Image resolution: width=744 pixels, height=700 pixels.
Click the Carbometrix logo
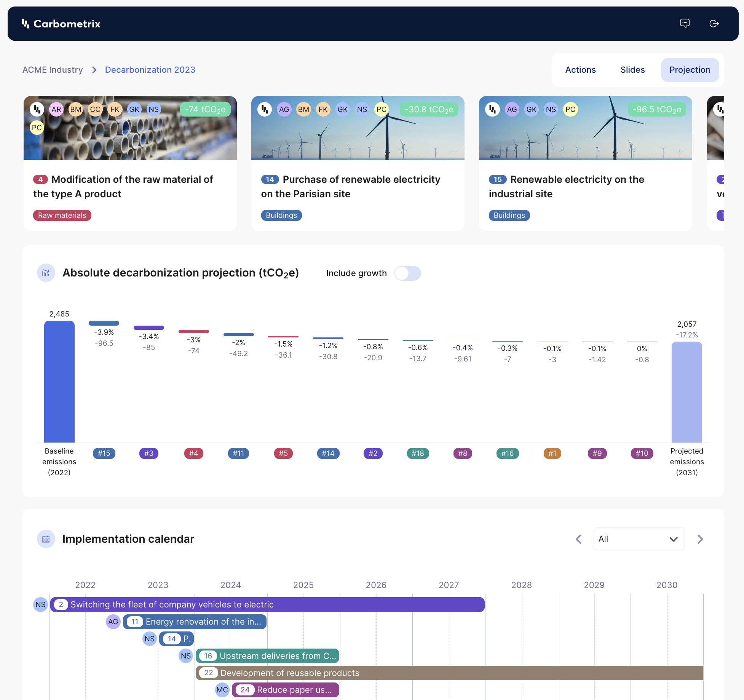[x=61, y=24]
